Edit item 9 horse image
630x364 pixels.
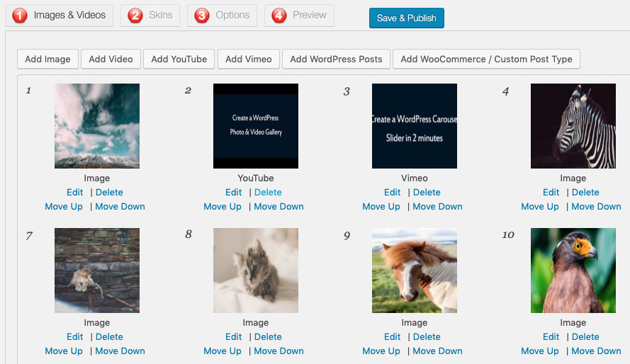(x=392, y=336)
